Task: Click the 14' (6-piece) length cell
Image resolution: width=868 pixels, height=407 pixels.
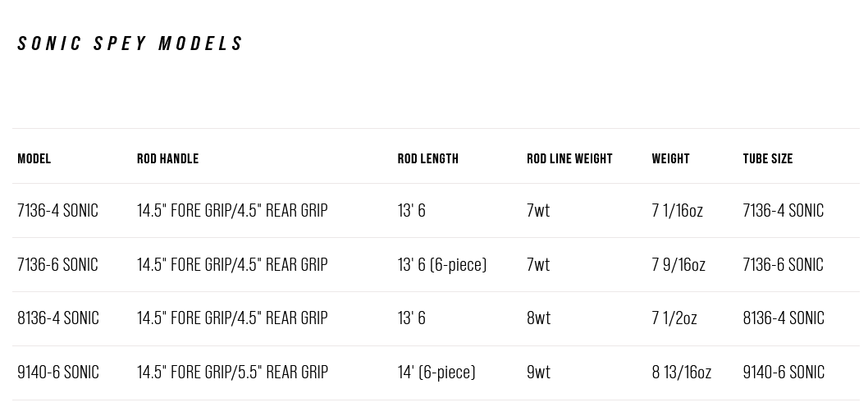Action: (x=436, y=373)
